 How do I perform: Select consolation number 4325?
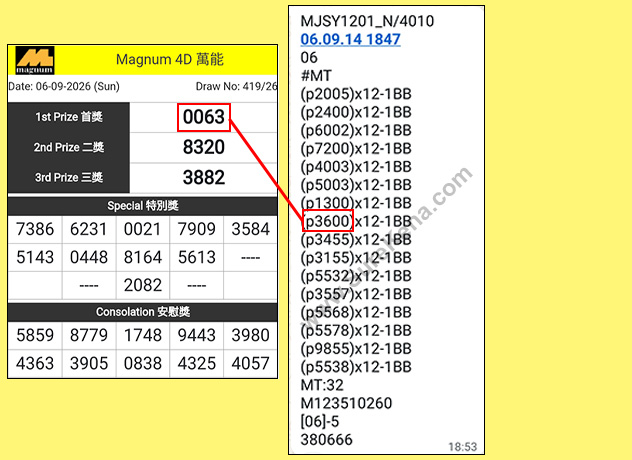(197, 364)
